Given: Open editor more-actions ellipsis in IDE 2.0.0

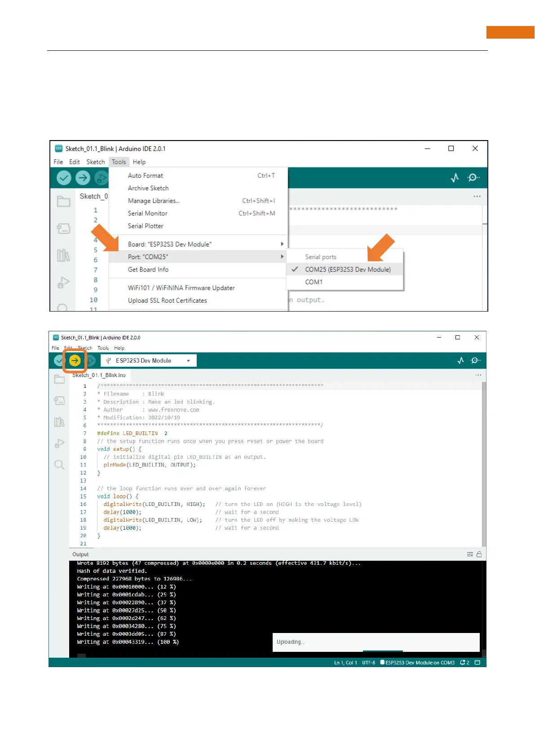Looking at the screenshot, I should (x=478, y=375).
